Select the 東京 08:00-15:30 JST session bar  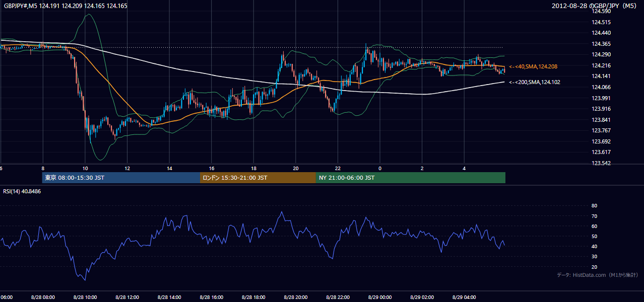121,178
